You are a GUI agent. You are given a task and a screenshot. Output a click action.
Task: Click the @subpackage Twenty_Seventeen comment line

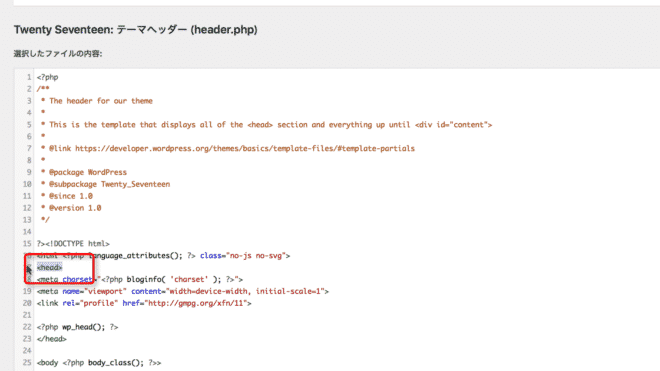pos(105,184)
